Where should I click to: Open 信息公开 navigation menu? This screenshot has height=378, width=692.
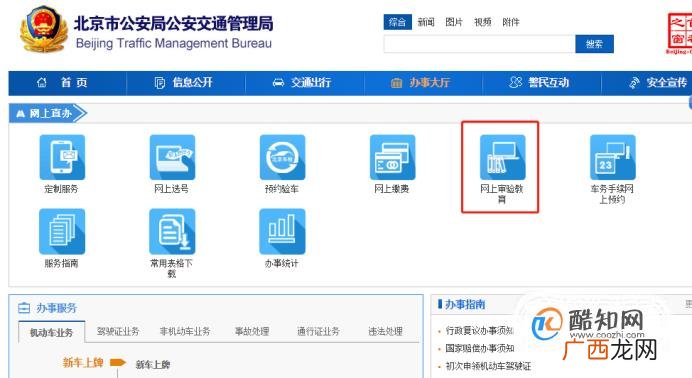coord(192,82)
